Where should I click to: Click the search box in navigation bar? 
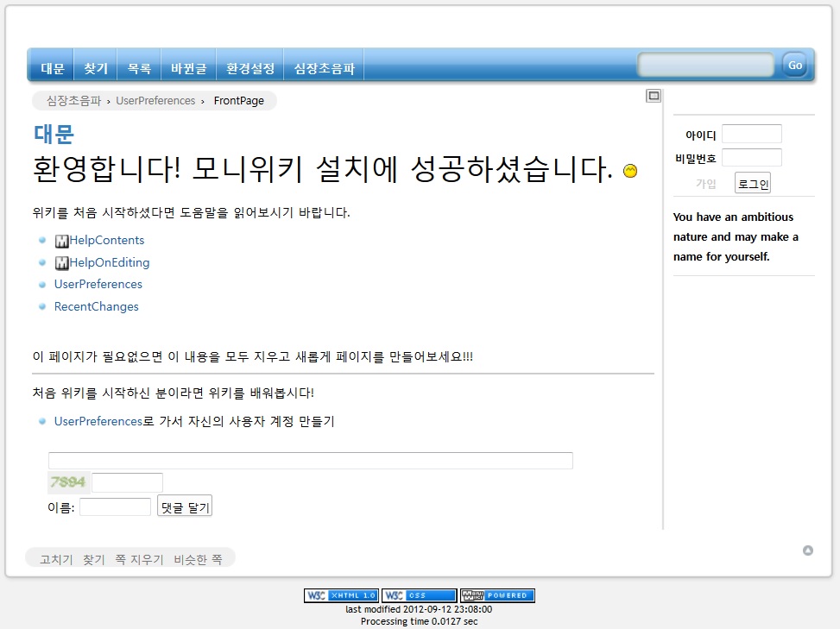(705, 66)
